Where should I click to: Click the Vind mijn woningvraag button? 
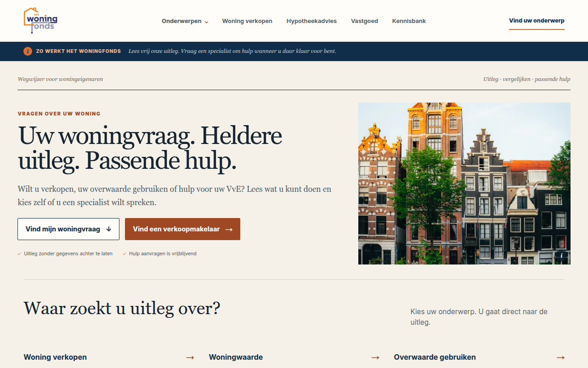point(68,229)
